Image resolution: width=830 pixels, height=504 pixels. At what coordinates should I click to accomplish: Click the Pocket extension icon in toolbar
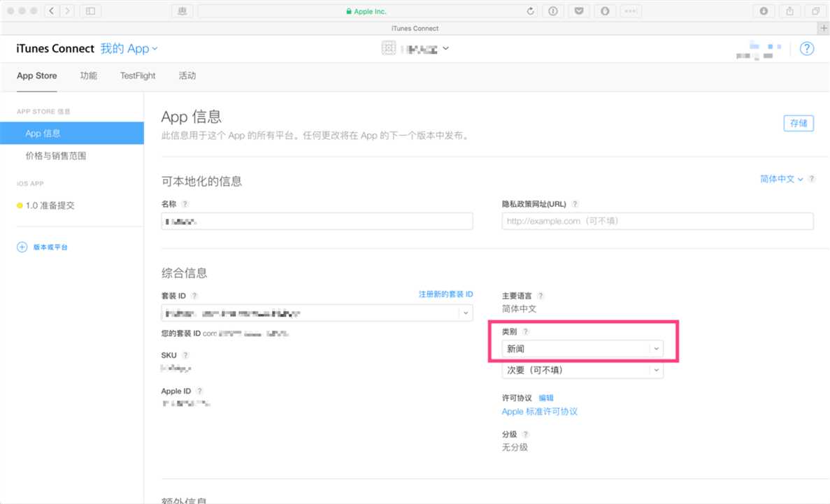[579, 10]
